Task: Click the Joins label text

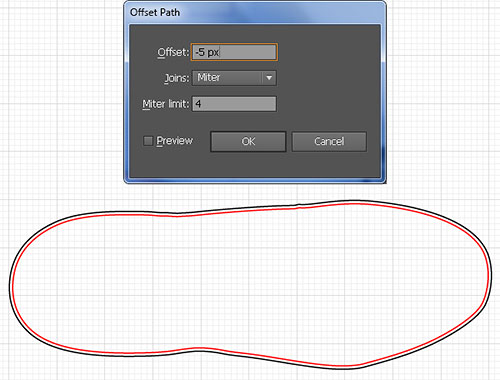Action: [177, 78]
